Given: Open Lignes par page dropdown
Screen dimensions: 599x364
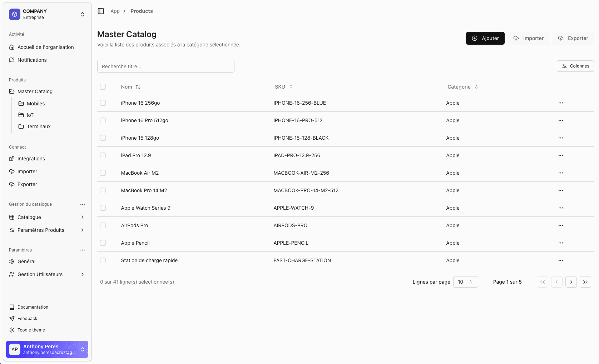Looking at the screenshot, I should pyautogui.click(x=466, y=282).
